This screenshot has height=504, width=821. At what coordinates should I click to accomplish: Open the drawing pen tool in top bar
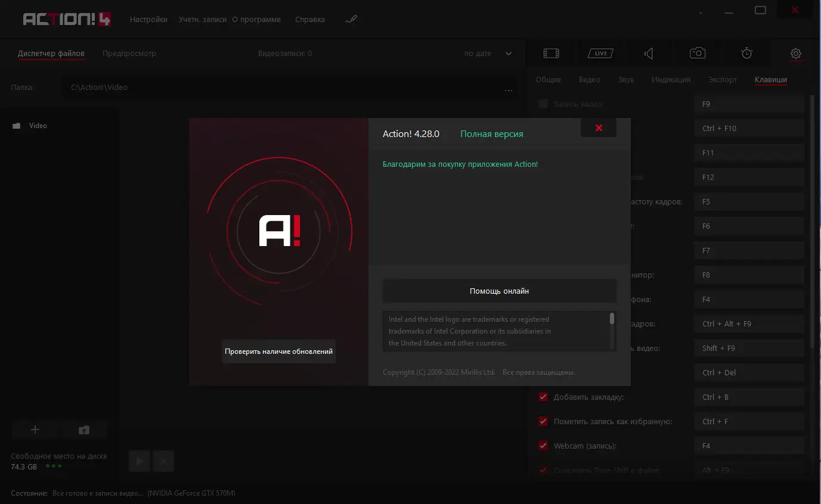[x=351, y=19]
